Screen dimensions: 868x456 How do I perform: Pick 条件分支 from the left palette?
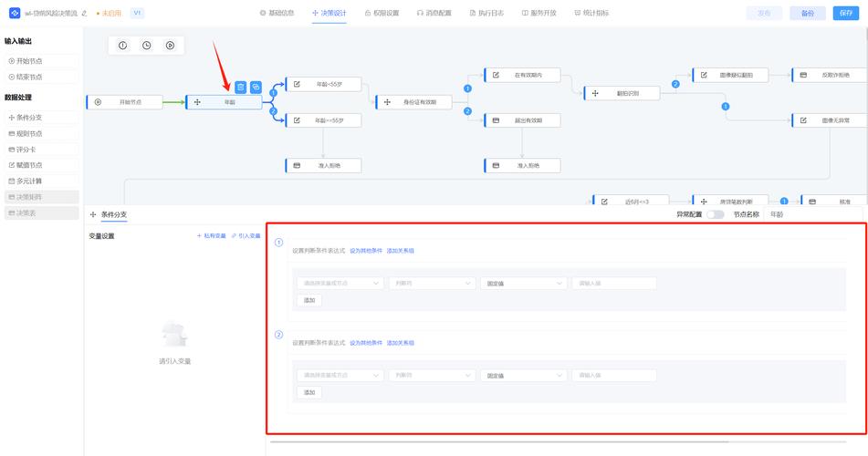(41, 118)
